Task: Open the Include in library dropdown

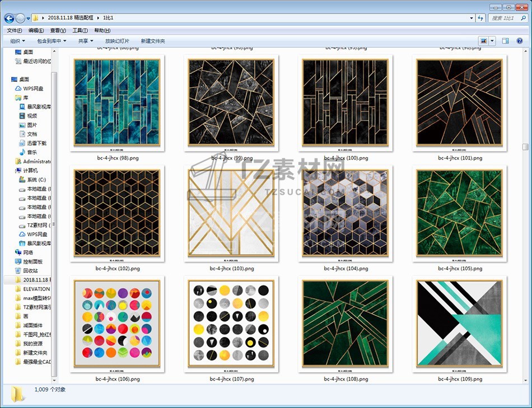Action: coord(52,41)
